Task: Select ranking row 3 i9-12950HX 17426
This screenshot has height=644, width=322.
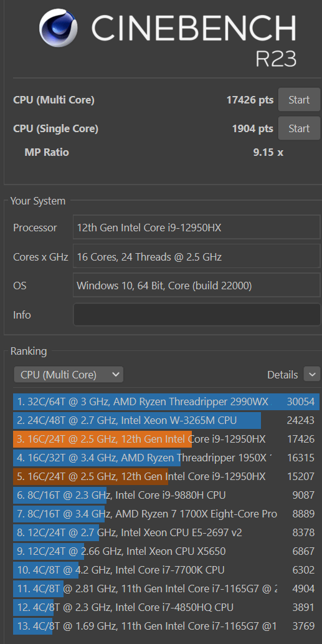Action: (x=166, y=439)
